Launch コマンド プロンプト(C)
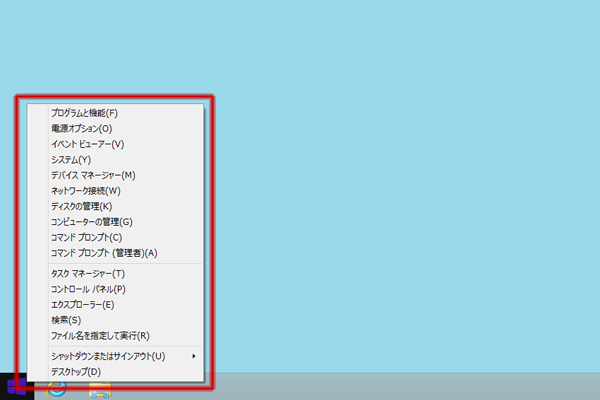600x400 pixels. [x=115, y=237]
